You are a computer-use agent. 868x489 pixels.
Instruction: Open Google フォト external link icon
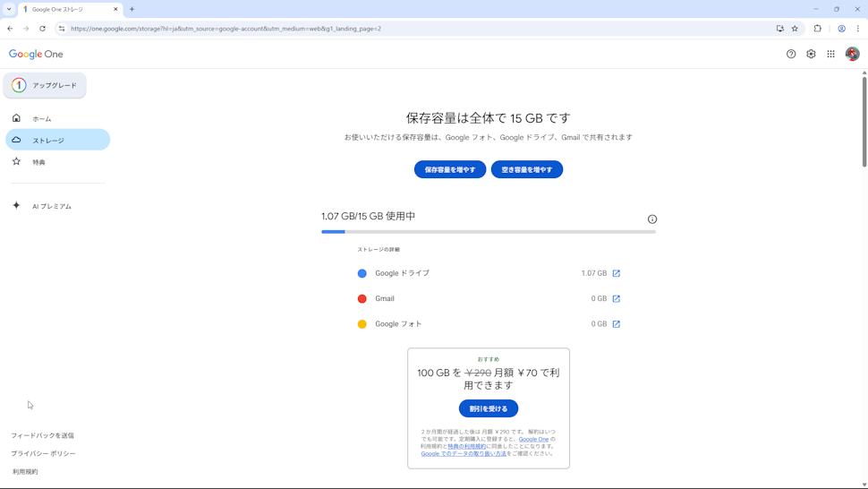[x=617, y=324]
